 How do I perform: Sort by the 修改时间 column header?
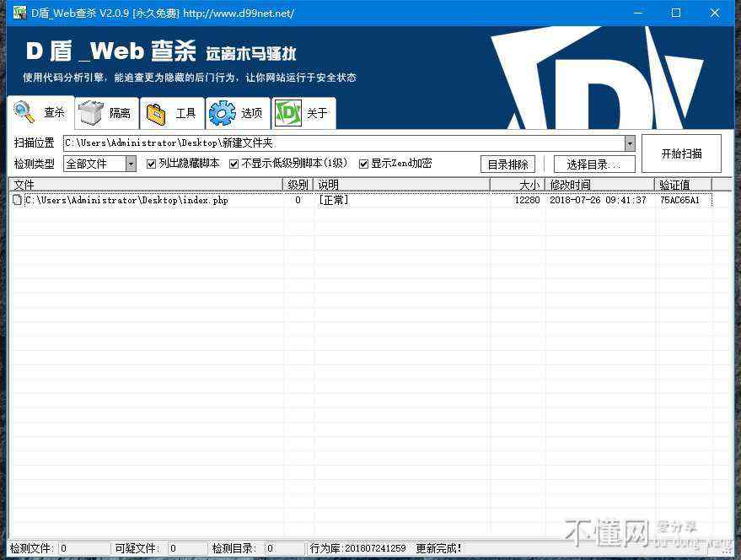coord(599,185)
